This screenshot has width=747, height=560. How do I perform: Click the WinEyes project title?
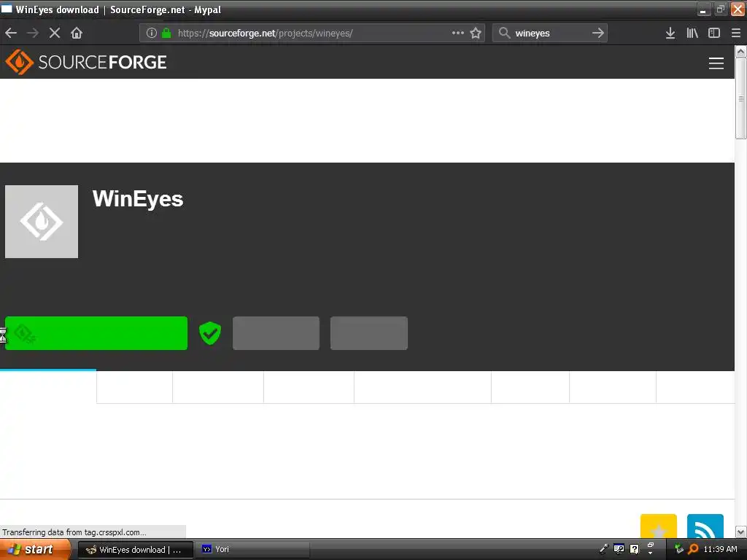[x=138, y=198]
